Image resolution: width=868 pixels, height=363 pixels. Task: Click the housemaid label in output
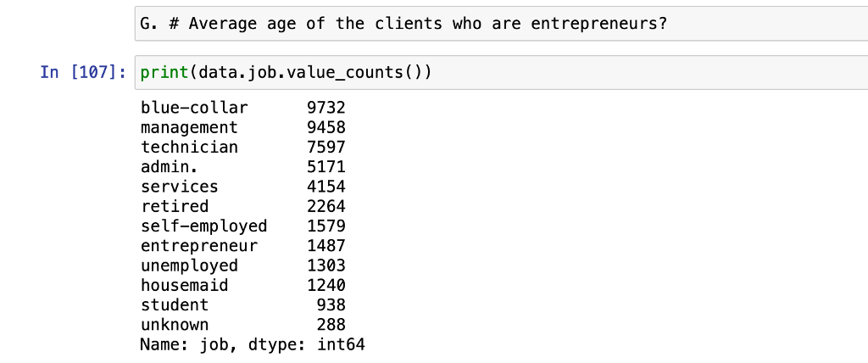point(184,285)
